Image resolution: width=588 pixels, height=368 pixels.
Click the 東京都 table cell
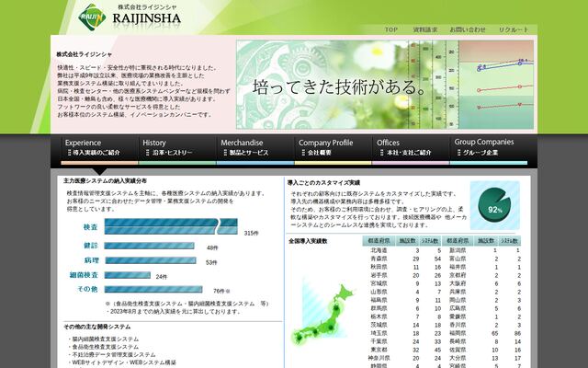(x=379, y=350)
